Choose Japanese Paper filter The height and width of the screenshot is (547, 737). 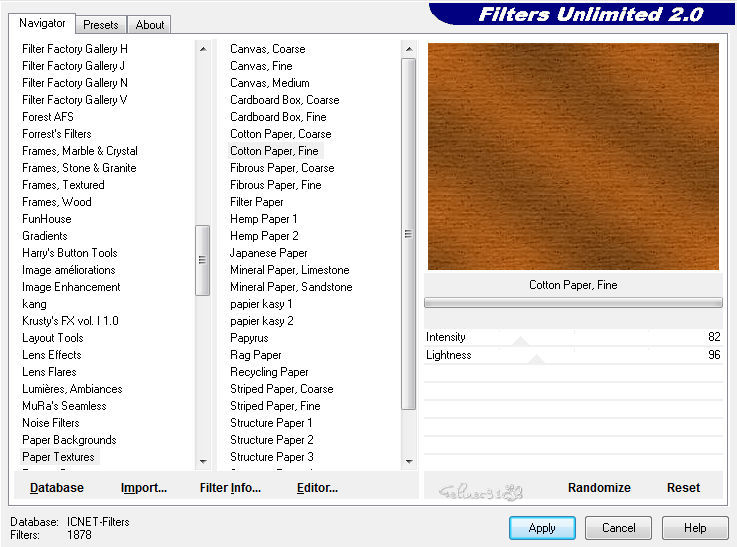[x=268, y=253]
